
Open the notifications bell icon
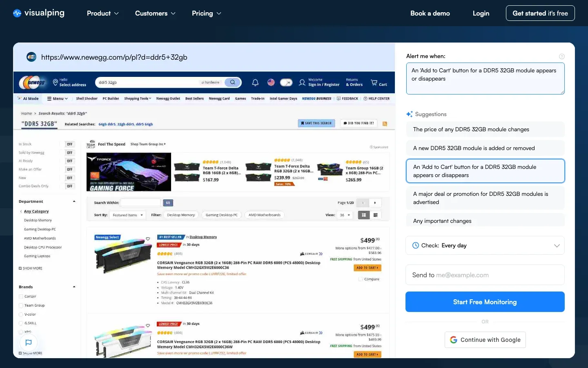(255, 83)
